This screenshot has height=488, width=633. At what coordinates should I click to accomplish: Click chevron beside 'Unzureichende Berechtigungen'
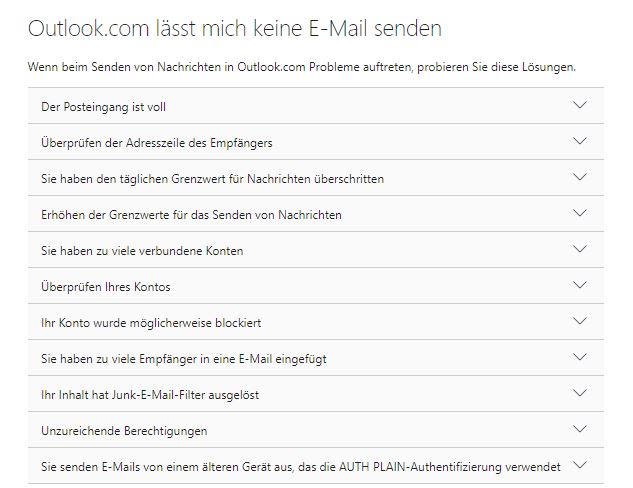tap(580, 429)
